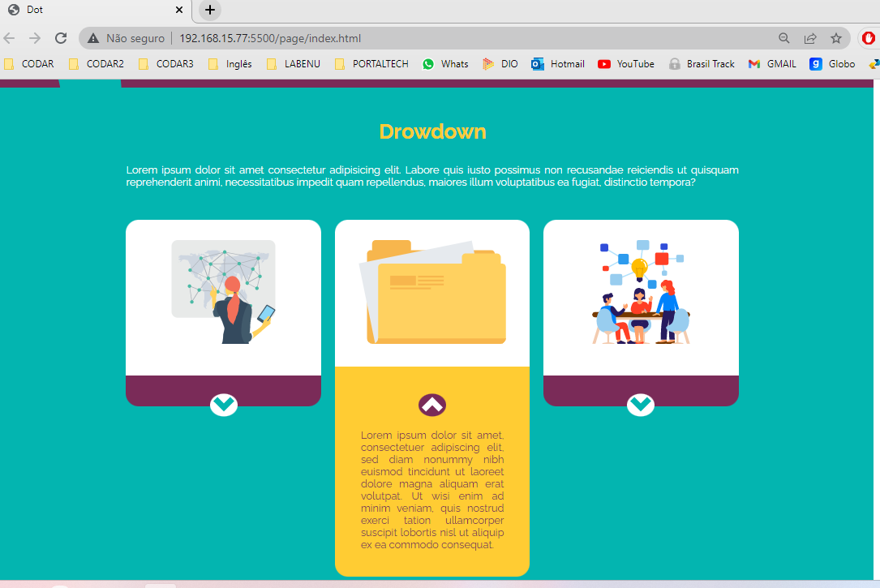Open the YouTube bookmark

click(626, 64)
